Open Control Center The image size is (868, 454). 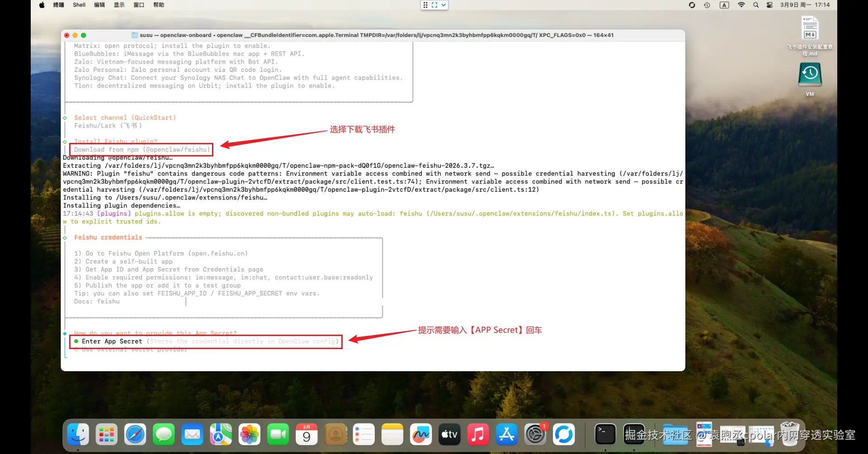click(769, 5)
